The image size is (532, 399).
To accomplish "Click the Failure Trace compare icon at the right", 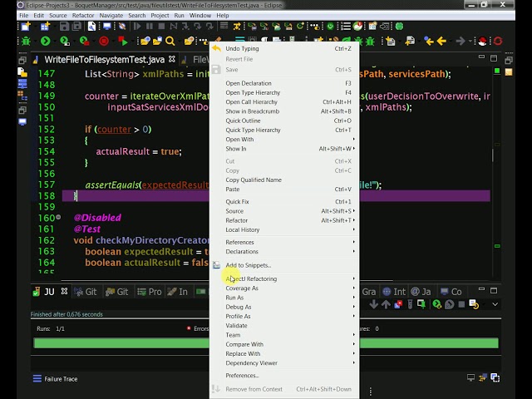I will pos(495,377).
